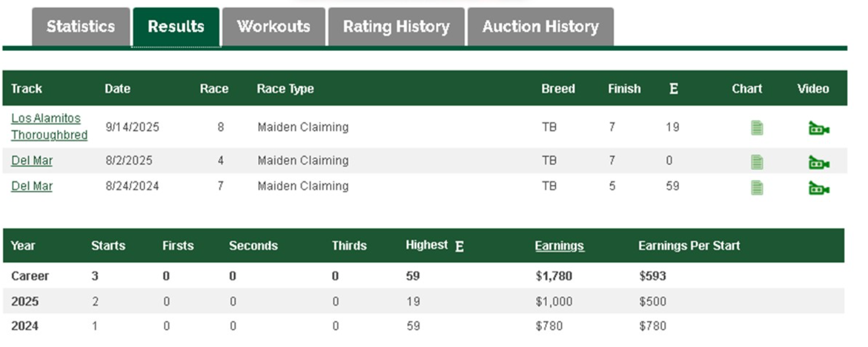This screenshot has height=347, width=868.
Task: Click the Date column header
Action: [117, 89]
